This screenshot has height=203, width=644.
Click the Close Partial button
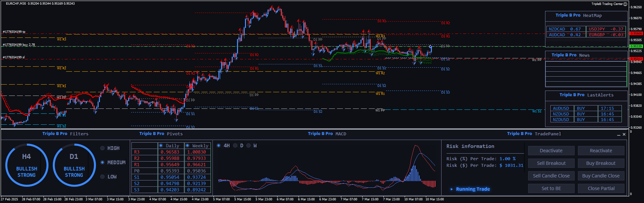[601, 188]
